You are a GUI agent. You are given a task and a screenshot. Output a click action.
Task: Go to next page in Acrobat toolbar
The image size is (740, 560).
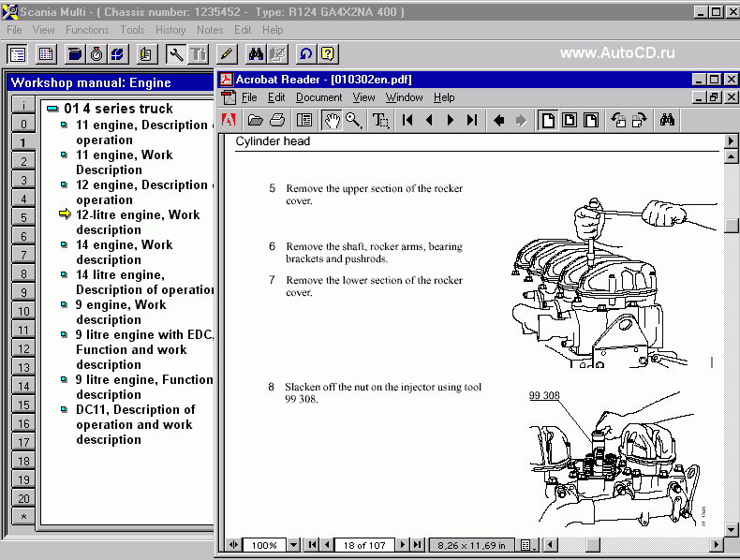pyautogui.click(x=451, y=120)
